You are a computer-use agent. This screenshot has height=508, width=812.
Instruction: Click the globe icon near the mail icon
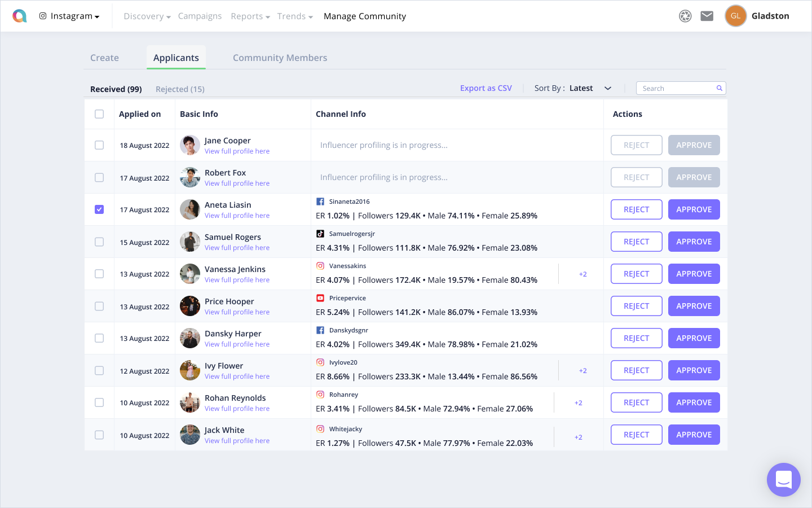point(685,16)
